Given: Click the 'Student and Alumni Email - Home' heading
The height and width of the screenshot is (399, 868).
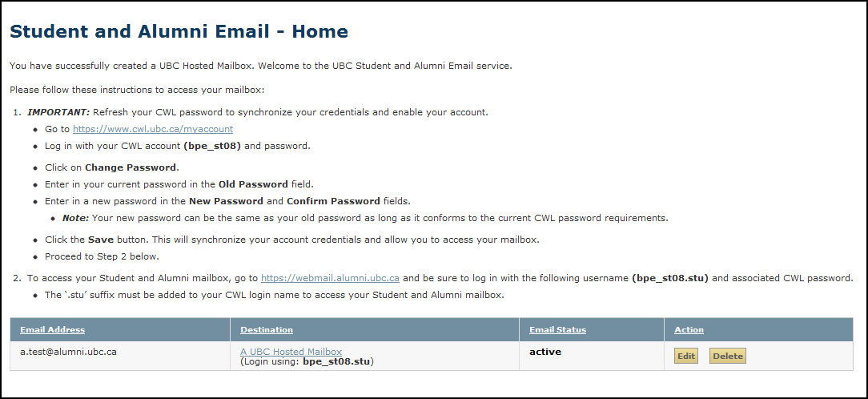Looking at the screenshot, I should [179, 32].
